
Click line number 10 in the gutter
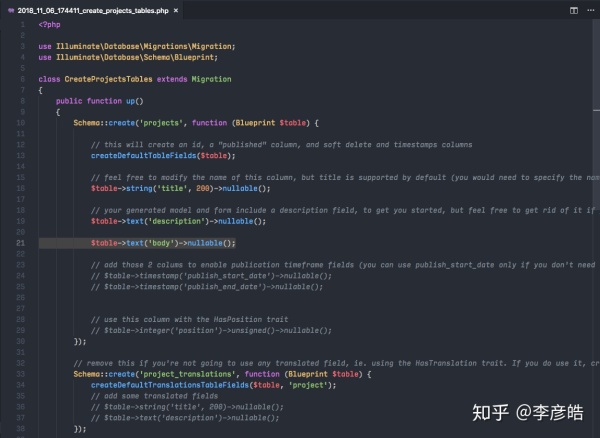tap(21, 123)
